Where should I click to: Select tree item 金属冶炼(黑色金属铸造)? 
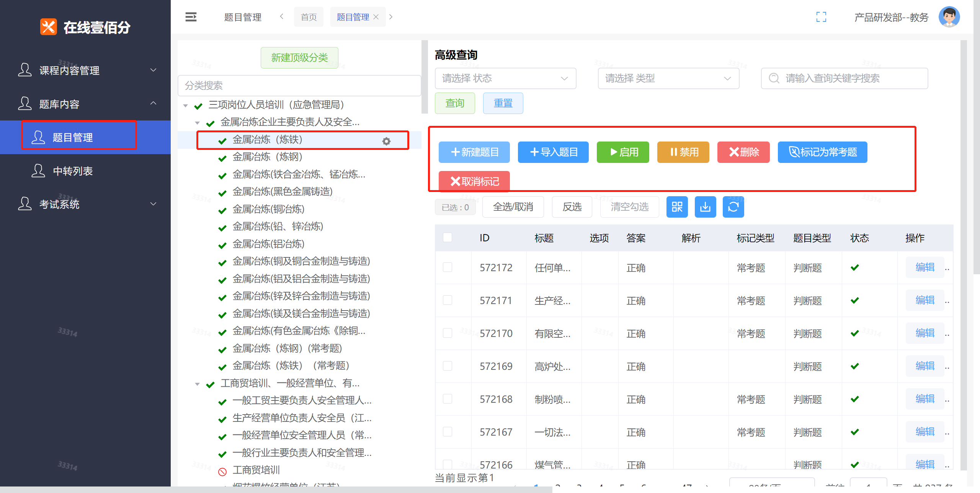tap(283, 191)
